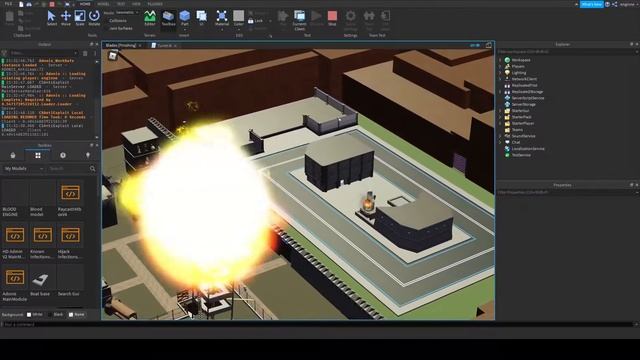Viewport: 640px width, 360px height.
Task: Open the FILE menu
Action: (8, 4)
